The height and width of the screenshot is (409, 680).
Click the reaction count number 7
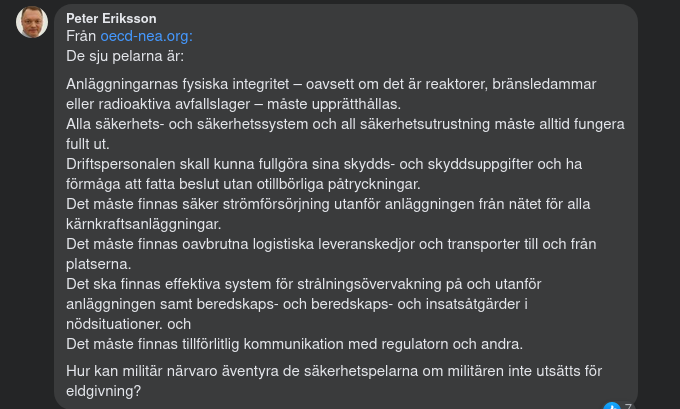(628, 406)
